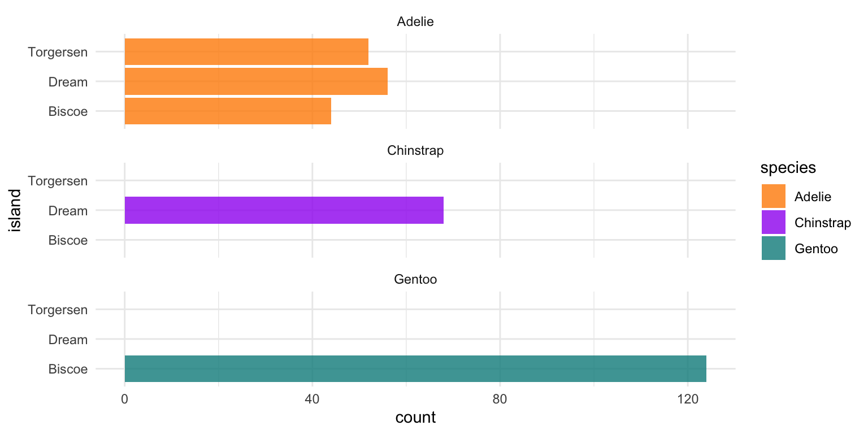Click the Torgersen bar in the Adelie panel
Image resolution: width=868 pixels, height=434 pixels.
pyautogui.click(x=246, y=52)
